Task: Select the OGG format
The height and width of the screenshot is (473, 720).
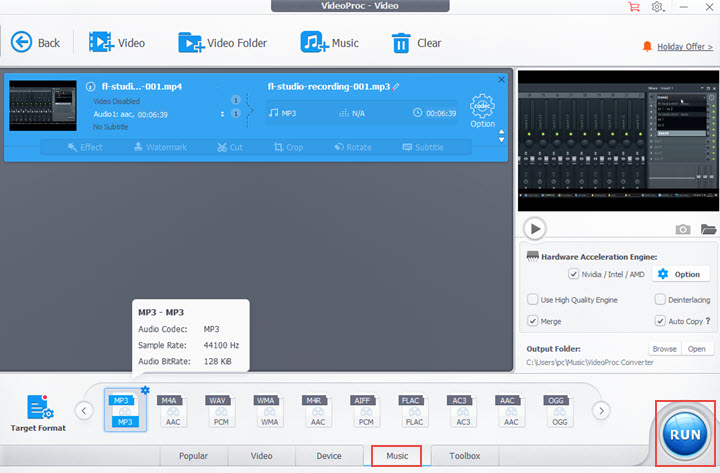Action: point(559,411)
